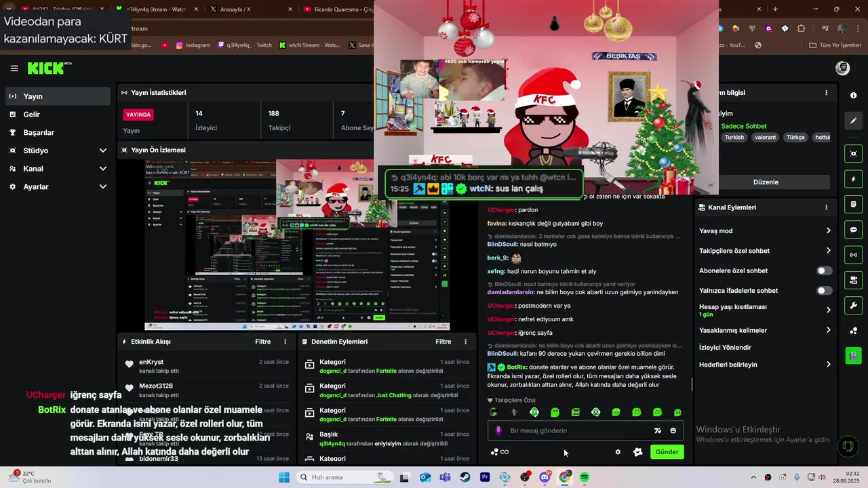Click the stream preview icon in right toolbar
The height and width of the screenshot is (488, 868).
pos(853,154)
